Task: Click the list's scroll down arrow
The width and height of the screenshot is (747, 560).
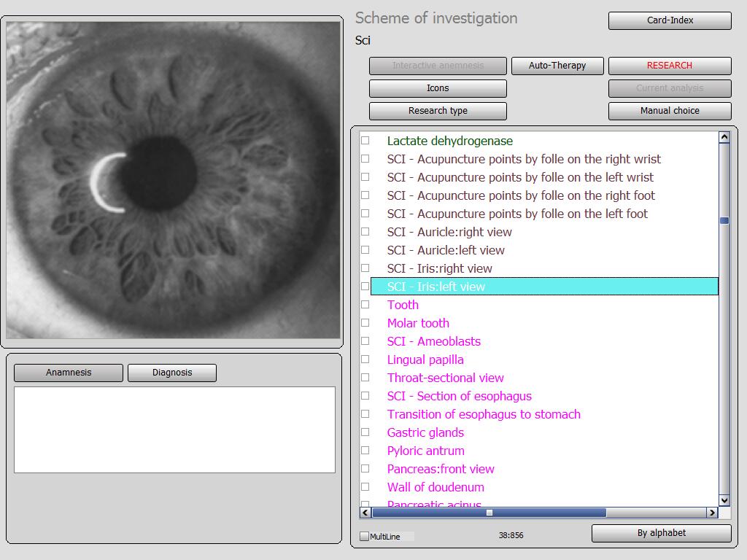Action: [724, 500]
